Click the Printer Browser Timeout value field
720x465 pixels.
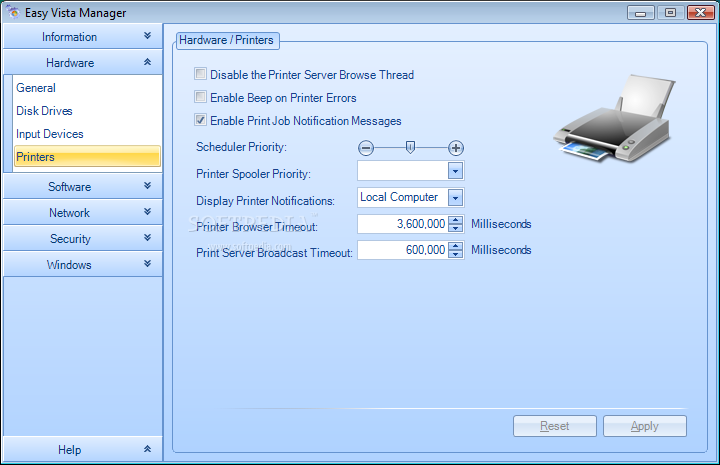click(x=403, y=224)
